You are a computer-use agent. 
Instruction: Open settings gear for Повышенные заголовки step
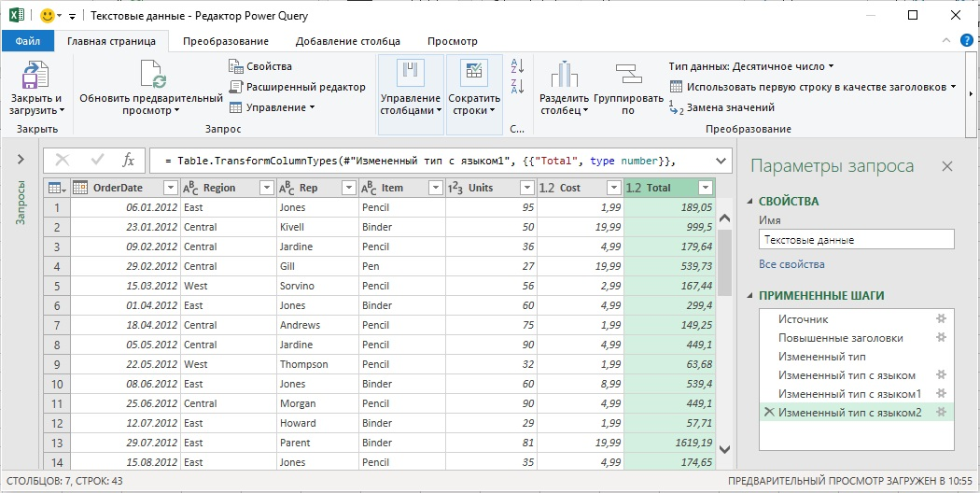(941, 337)
